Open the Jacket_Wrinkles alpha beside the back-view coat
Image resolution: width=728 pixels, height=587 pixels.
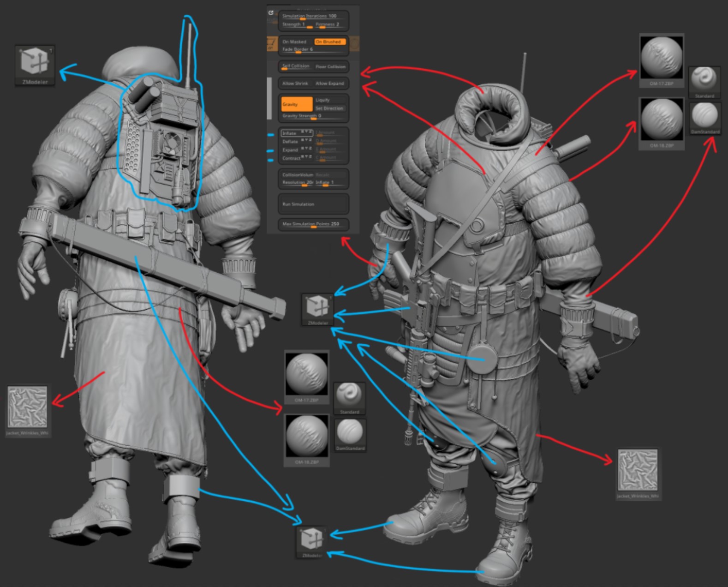click(x=27, y=410)
